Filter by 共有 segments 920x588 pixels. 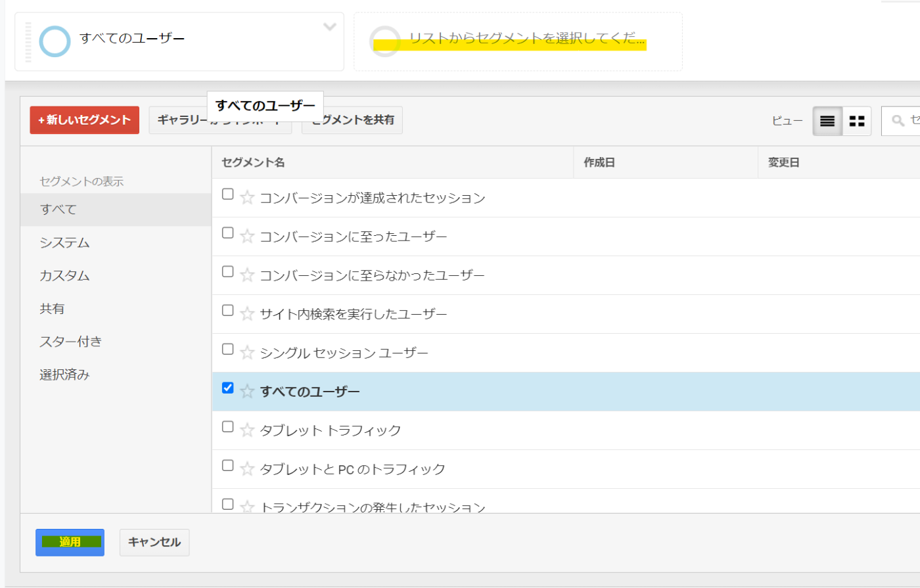[x=116, y=308]
